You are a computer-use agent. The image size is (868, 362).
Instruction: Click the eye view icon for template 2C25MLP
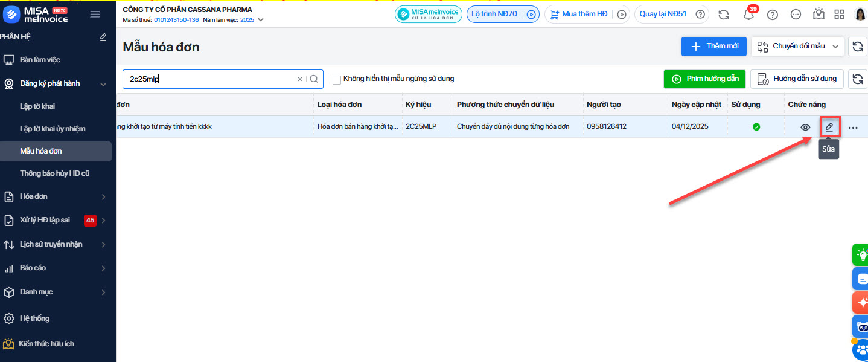805,128
